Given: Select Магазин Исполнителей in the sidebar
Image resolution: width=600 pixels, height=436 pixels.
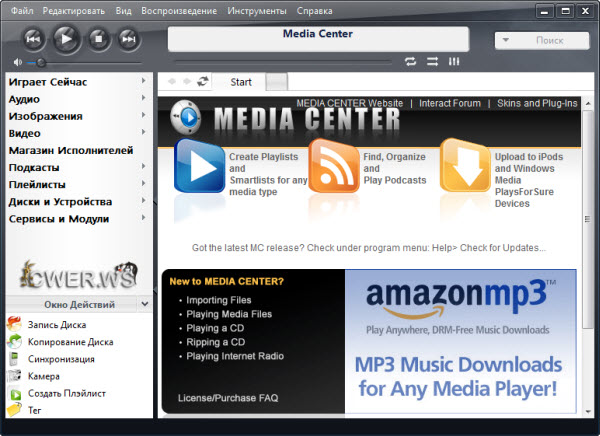Looking at the screenshot, I should click(x=71, y=150).
